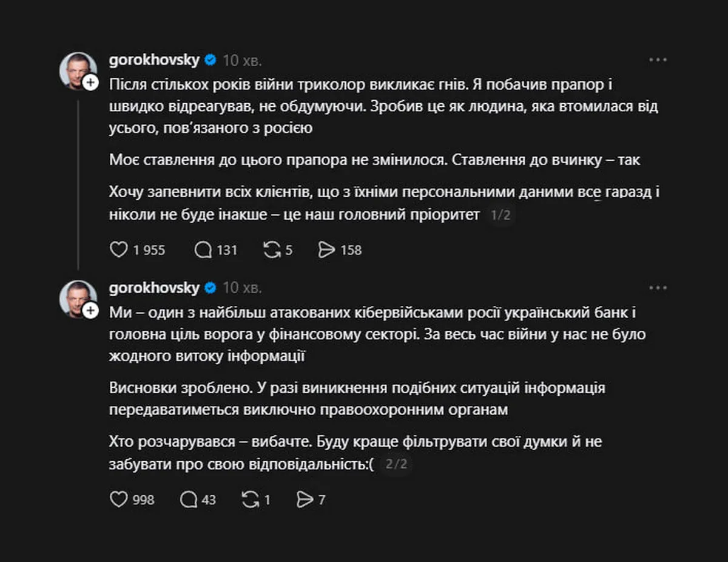728x562 pixels.
Task: Click the 1/2 thread indicator
Action: click(x=500, y=215)
